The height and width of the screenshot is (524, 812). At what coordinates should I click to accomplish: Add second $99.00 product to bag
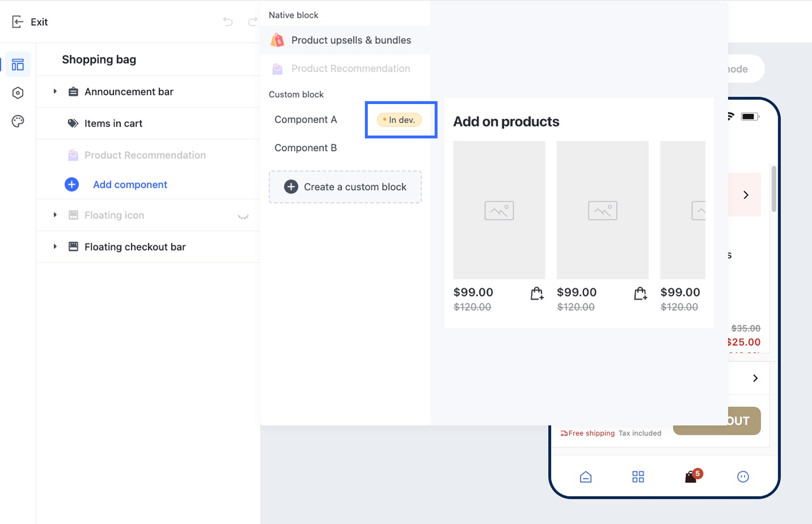click(x=640, y=293)
